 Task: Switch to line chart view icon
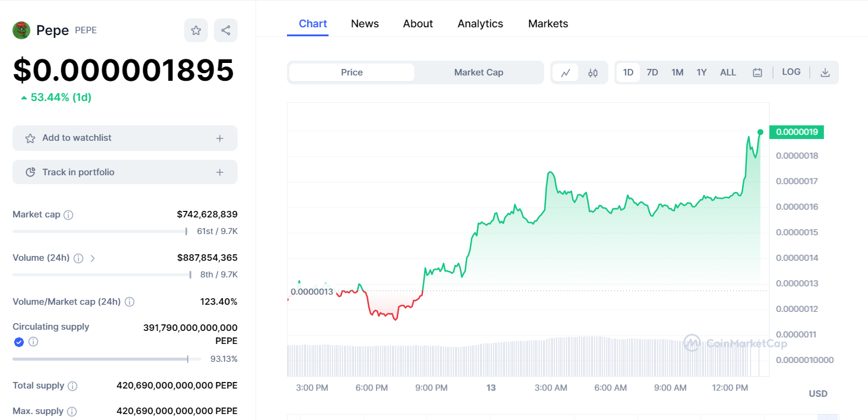[x=566, y=72]
